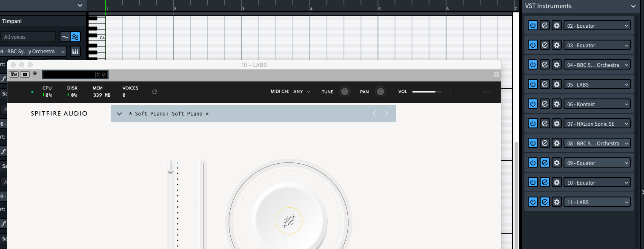Toggle power for 07 - HALion Sonic SE
Image resolution: width=644 pixels, height=249 pixels.
pos(532,124)
